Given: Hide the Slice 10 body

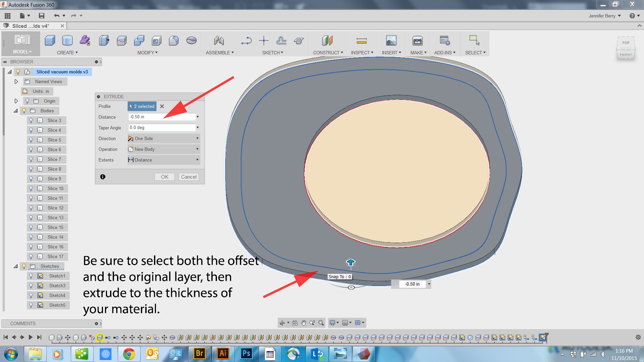Looking at the screenshot, I should [x=32, y=188].
